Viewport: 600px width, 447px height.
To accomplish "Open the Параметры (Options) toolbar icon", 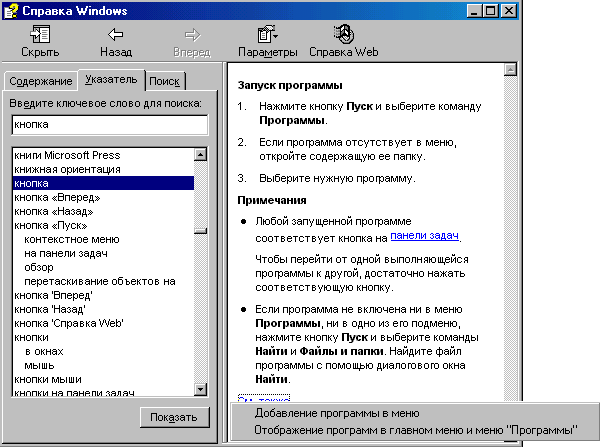I will (267, 34).
